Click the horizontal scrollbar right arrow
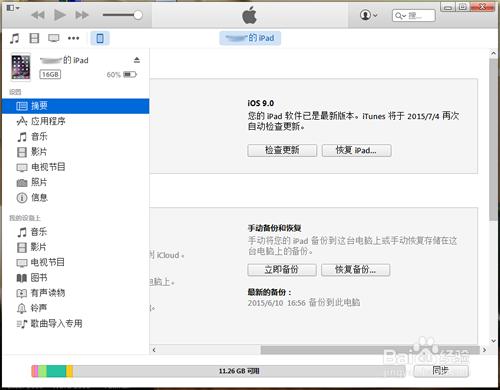Viewport: 500px width, 390px height. pos(484,350)
